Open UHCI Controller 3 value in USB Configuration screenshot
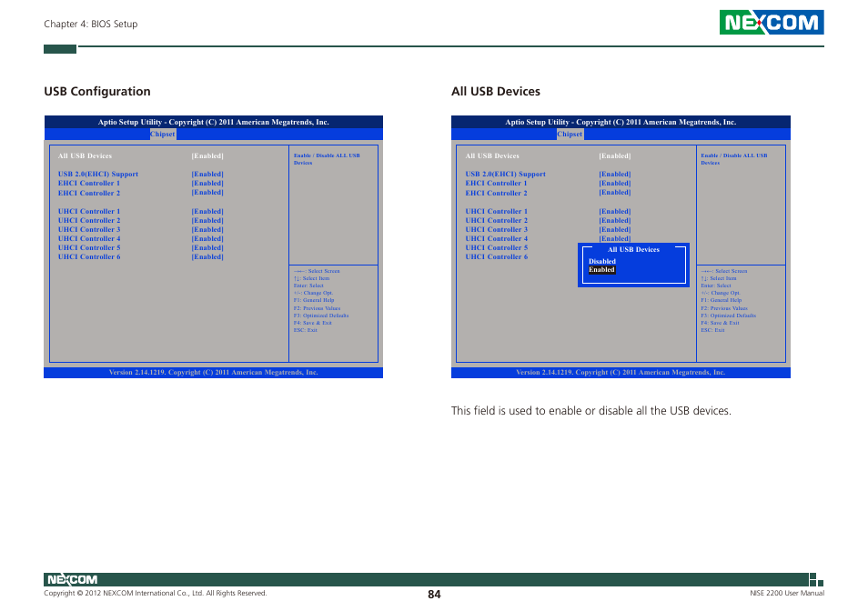Screen dimensions: 868x611 [x=207, y=229]
